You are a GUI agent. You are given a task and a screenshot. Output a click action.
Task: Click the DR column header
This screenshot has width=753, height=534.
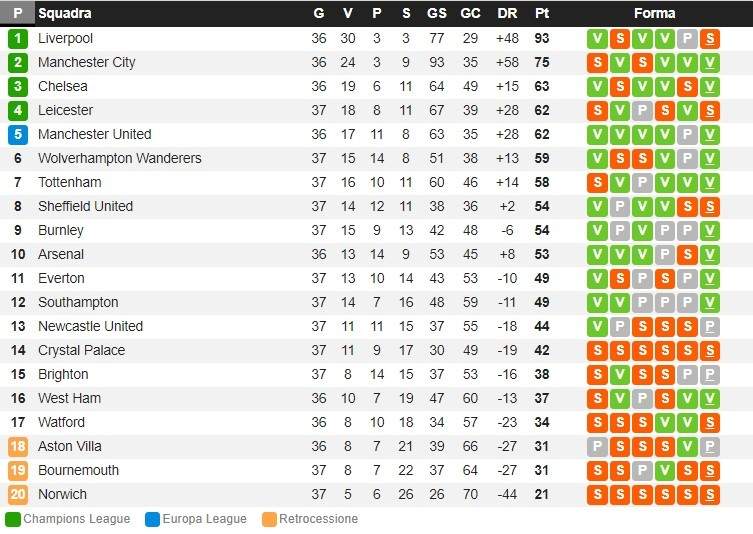[x=507, y=13]
